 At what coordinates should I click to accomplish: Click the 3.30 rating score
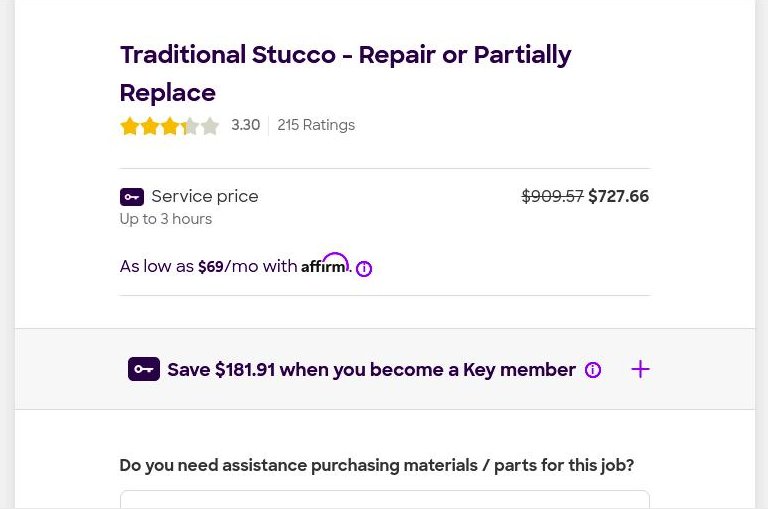245,125
